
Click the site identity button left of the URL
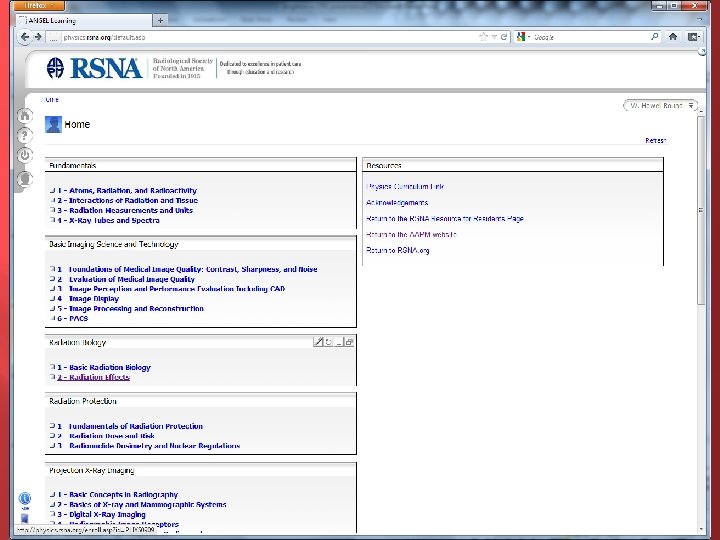(53, 38)
